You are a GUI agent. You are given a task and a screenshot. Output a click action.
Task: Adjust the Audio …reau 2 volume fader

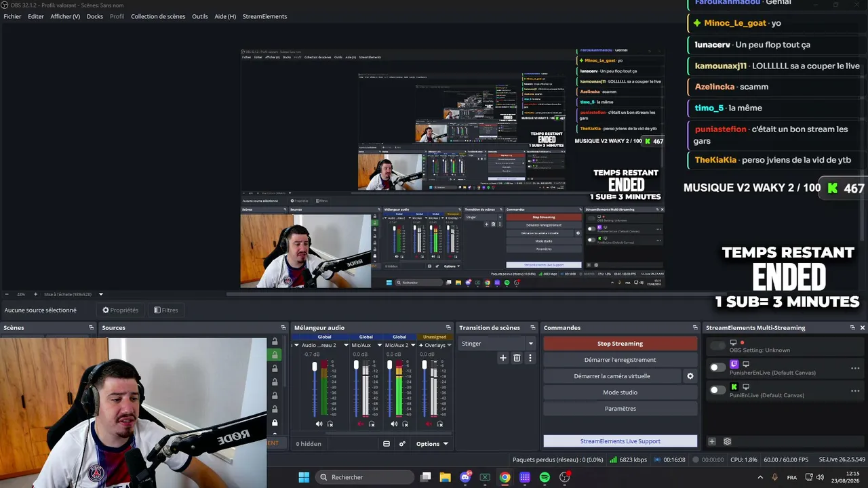coord(315,367)
